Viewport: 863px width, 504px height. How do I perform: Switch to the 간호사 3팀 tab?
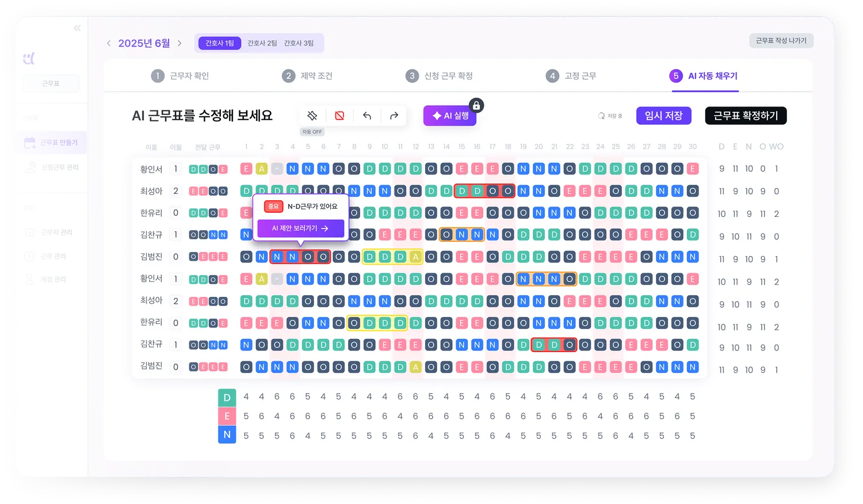(x=299, y=43)
